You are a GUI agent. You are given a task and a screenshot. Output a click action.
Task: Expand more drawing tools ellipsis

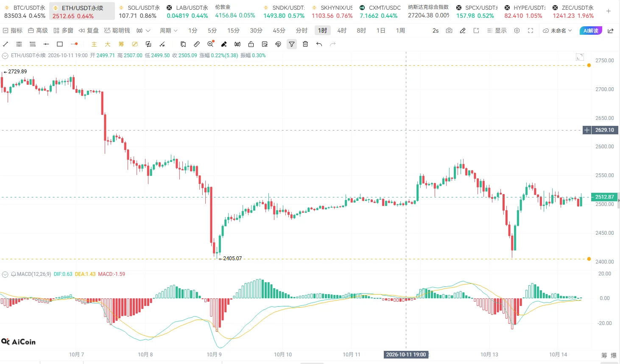(x=74, y=44)
